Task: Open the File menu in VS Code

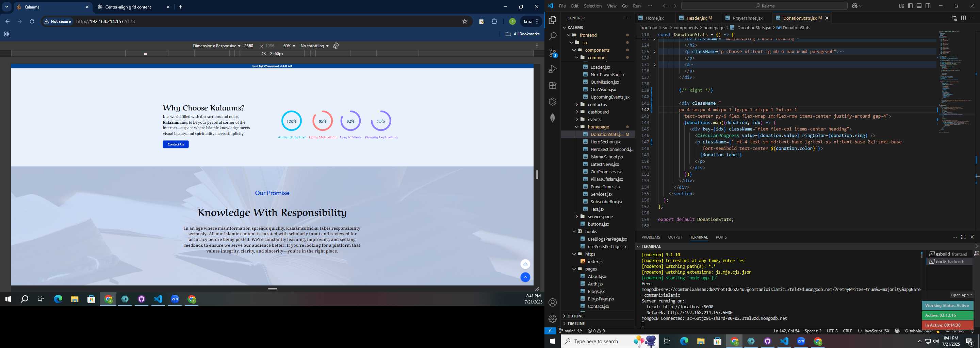Action: (562, 6)
